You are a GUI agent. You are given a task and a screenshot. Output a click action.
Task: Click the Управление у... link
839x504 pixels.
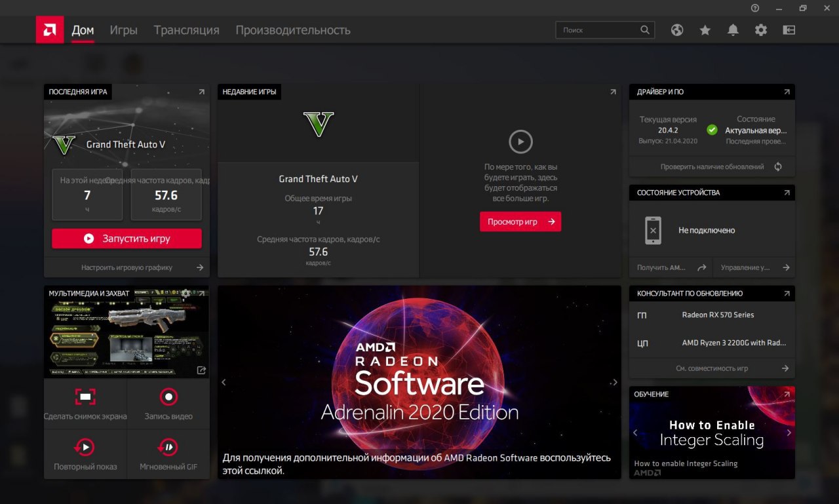[754, 267]
